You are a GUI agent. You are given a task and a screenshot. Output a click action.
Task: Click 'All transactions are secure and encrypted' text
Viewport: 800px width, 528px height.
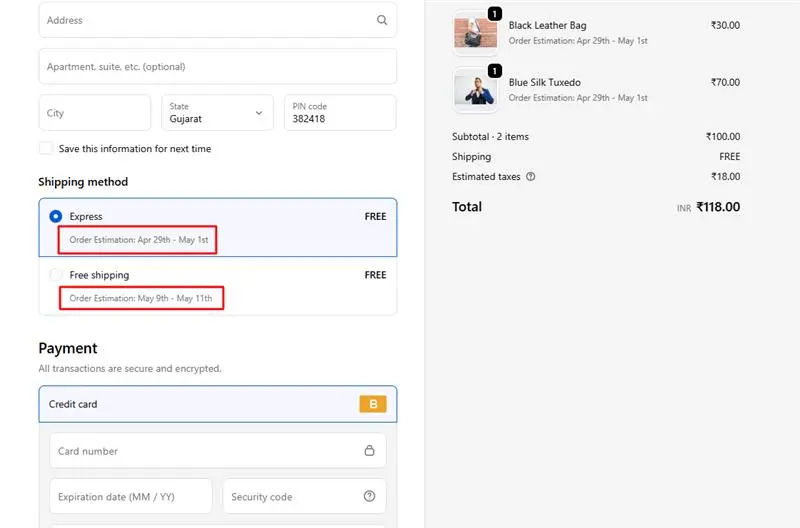point(130,368)
